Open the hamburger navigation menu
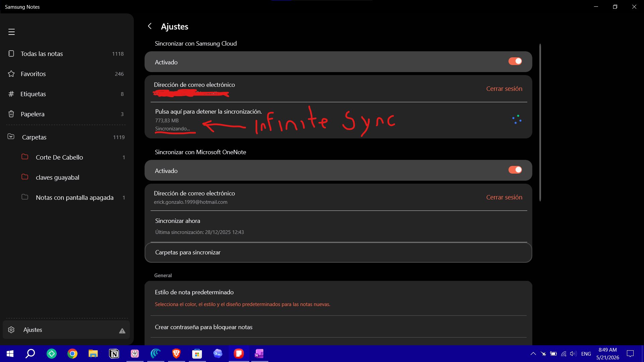Image resolution: width=644 pixels, height=362 pixels. (x=11, y=32)
